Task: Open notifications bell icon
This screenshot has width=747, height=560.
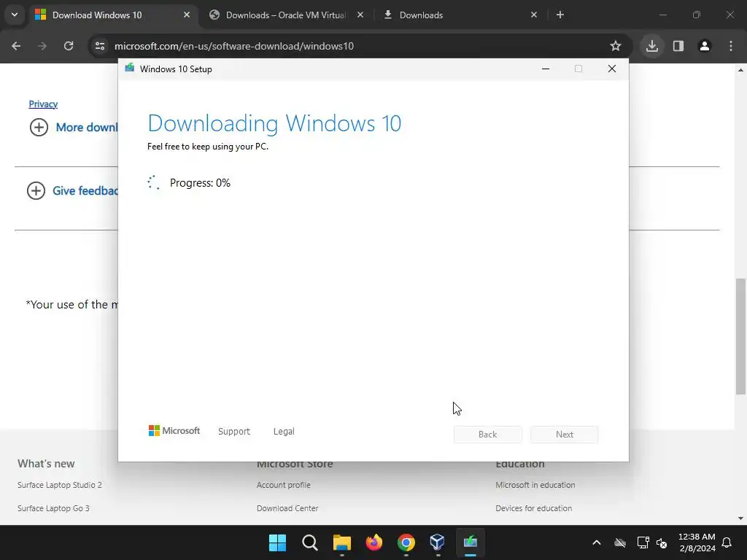Action: (x=727, y=542)
